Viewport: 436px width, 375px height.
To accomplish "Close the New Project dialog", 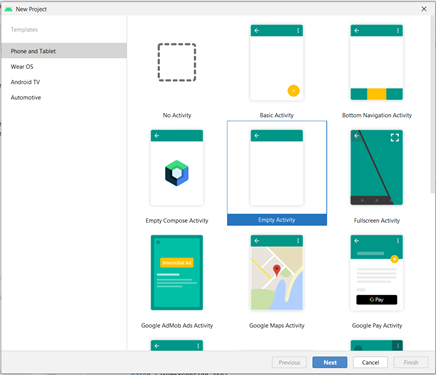I will coord(424,9).
